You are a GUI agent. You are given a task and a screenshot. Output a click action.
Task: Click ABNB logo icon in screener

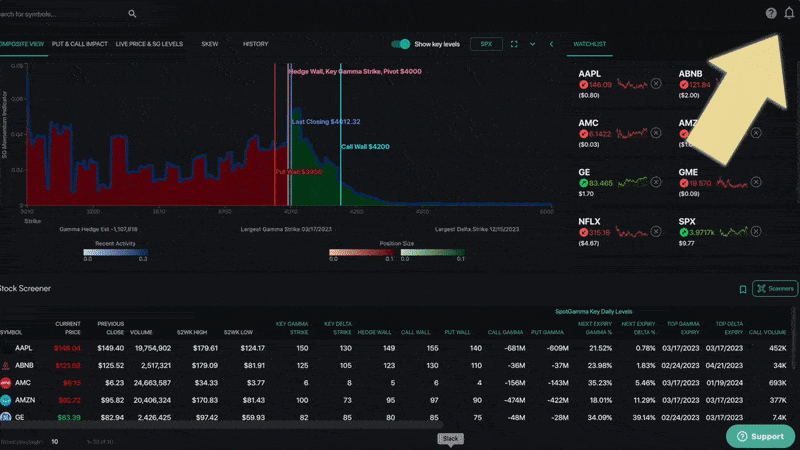click(6, 366)
